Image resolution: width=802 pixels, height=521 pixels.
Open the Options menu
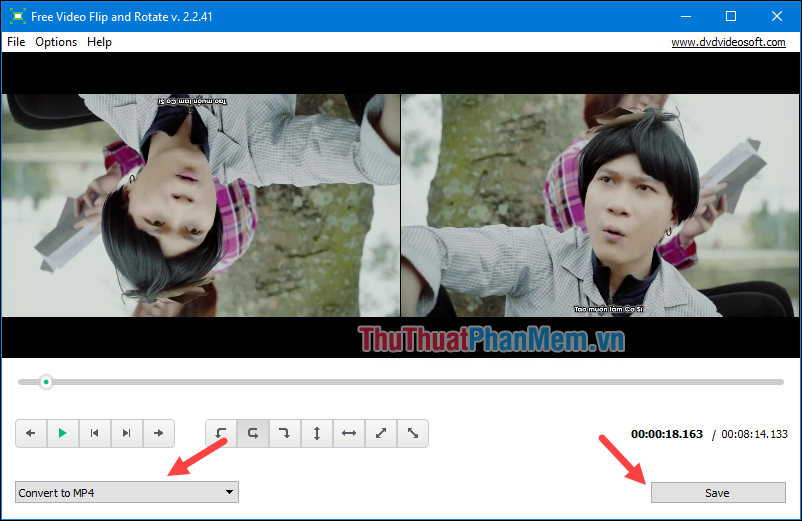pos(56,42)
